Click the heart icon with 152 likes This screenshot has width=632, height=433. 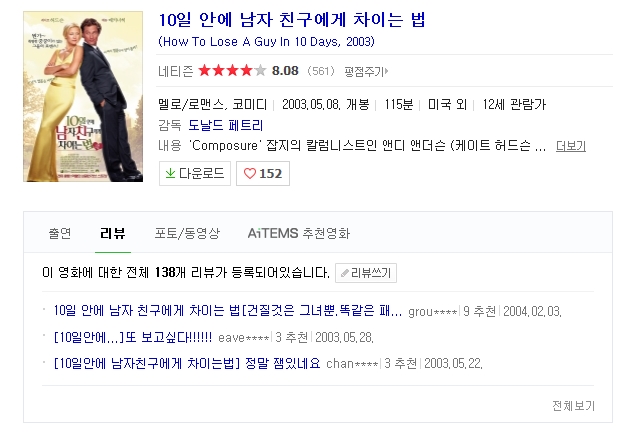(x=250, y=174)
